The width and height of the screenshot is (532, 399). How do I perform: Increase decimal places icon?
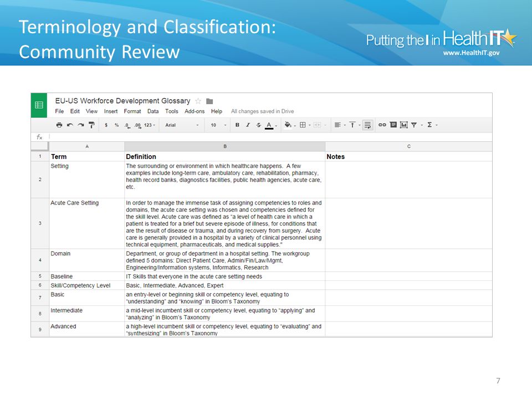(x=137, y=125)
